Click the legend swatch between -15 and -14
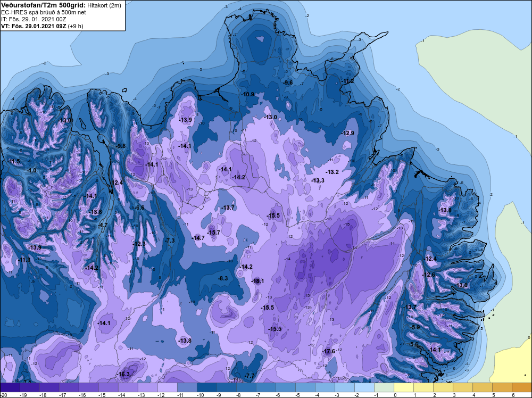532x398 pixels. [109, 387]
